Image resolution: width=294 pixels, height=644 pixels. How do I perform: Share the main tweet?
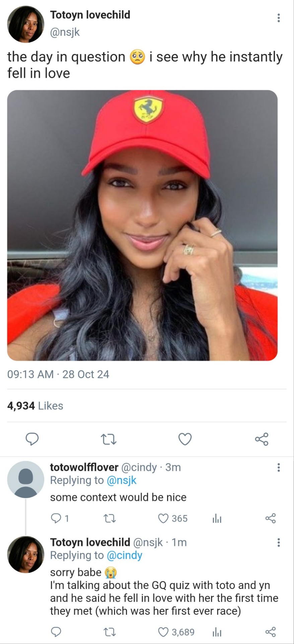coord(262,439)
